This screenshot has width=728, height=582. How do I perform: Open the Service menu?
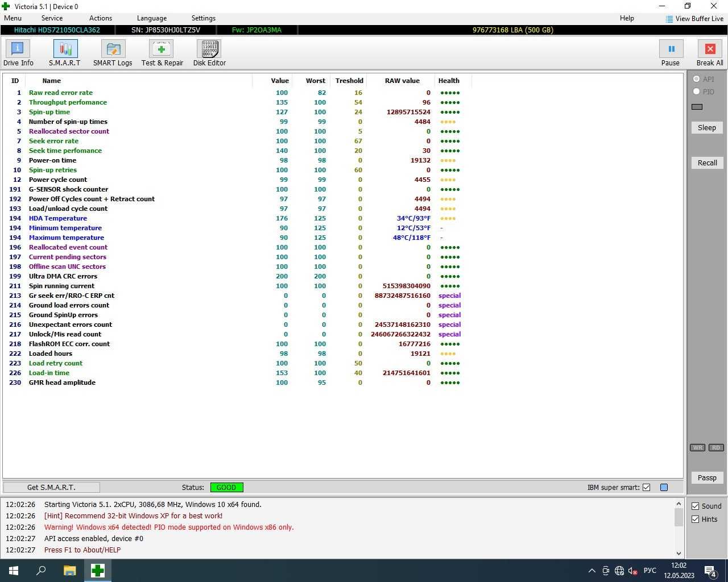click(52, 18)
